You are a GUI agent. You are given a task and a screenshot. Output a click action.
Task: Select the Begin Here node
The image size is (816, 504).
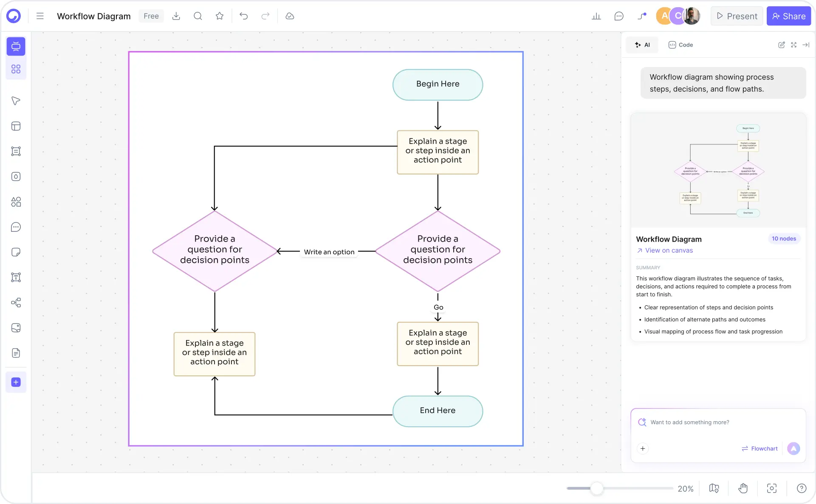pos(438,84)
